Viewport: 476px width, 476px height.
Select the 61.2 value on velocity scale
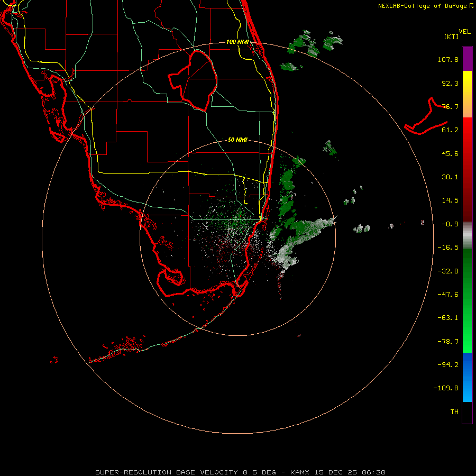[x=450, y=130]
